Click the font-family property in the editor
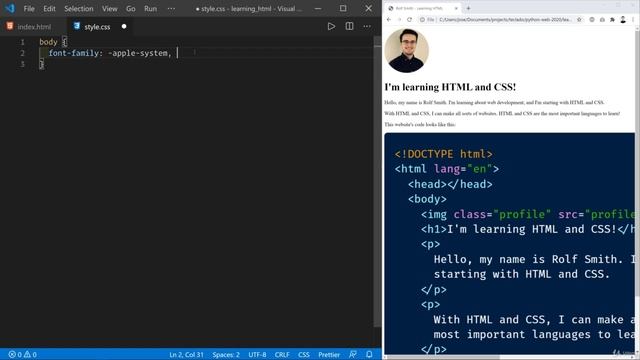The width and height of the screenshot is (640, 360). [x=73, y=53]
